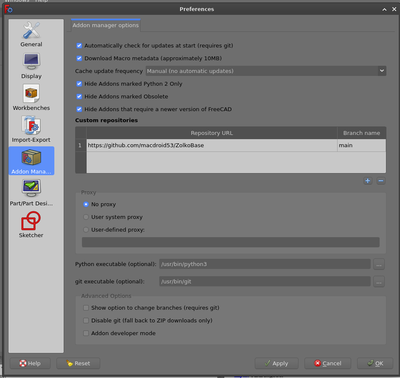Select the ZolkoBase repository URL cell
This screenshot has width=400, height=378.
(x=212, y=146)
